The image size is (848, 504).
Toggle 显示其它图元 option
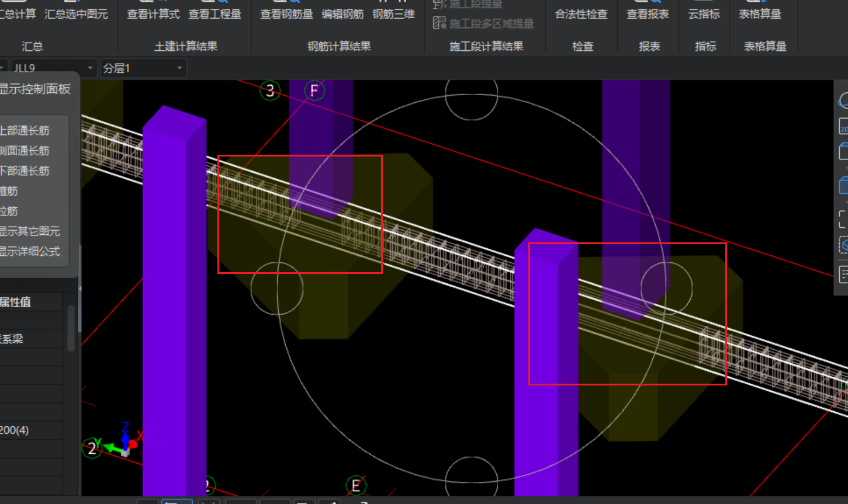coord(30,231)
